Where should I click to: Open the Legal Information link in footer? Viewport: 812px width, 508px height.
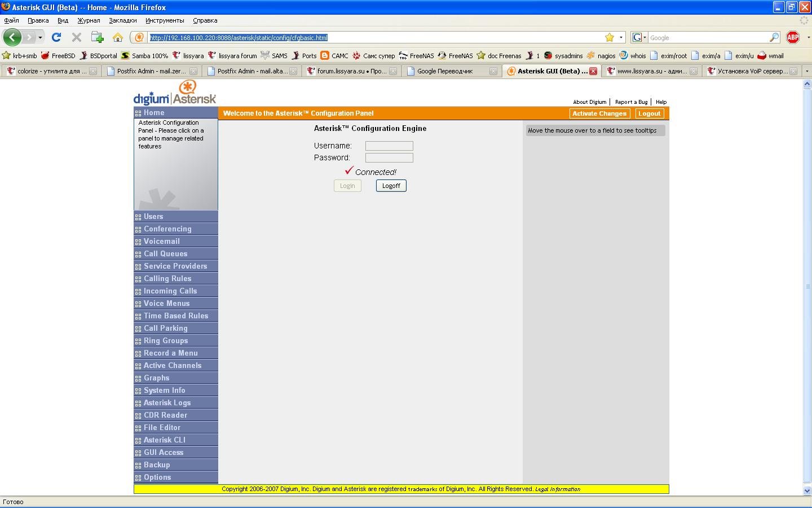click(x=558, y=489)
